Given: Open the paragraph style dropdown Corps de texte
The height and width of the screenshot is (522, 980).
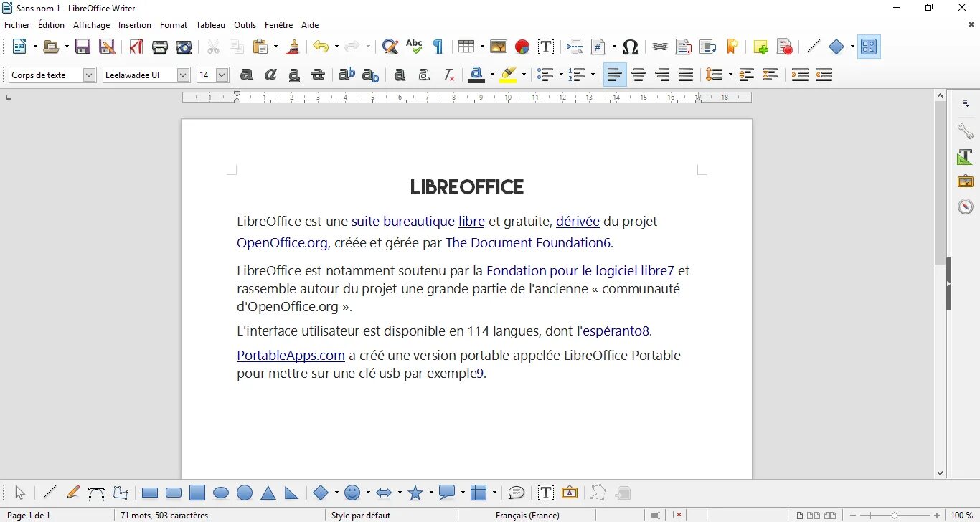Looking at the screenshot, I should pos(90,75).
